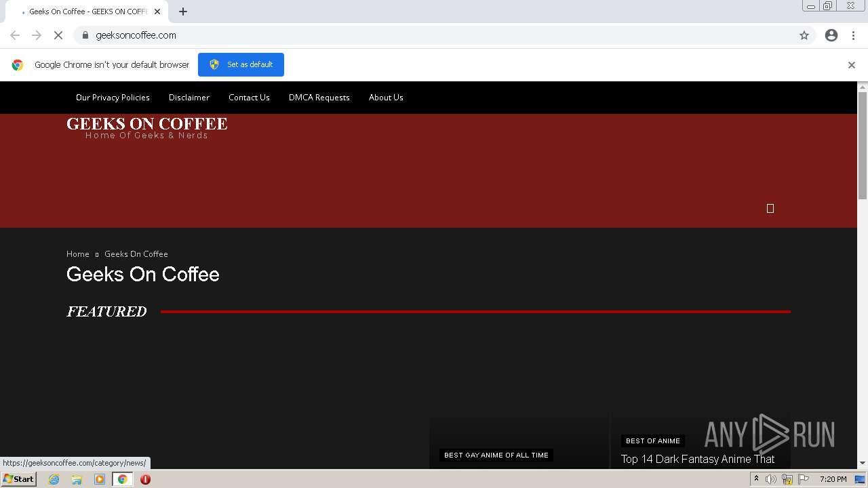
Task: Click the 7:20 PM taskbar clock
Action: [x=833, y=479]
